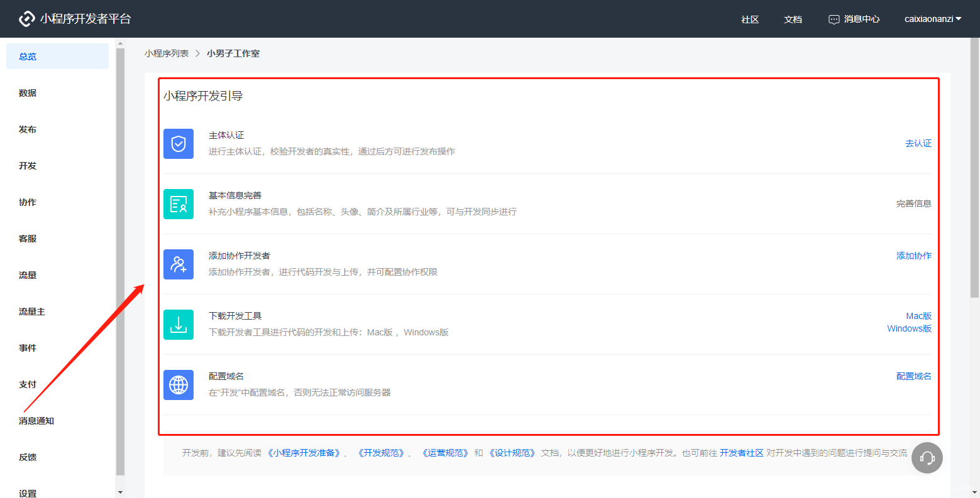Open 文档 in the top navigation
Screen dimensions: 980x498
(x=793, y=19)
